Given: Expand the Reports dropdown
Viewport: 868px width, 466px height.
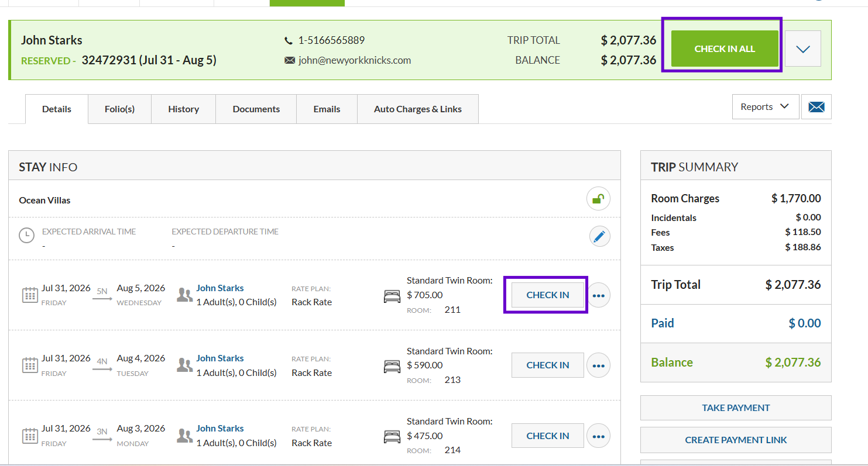Looking at the screenshot, I should coord(765,107).
